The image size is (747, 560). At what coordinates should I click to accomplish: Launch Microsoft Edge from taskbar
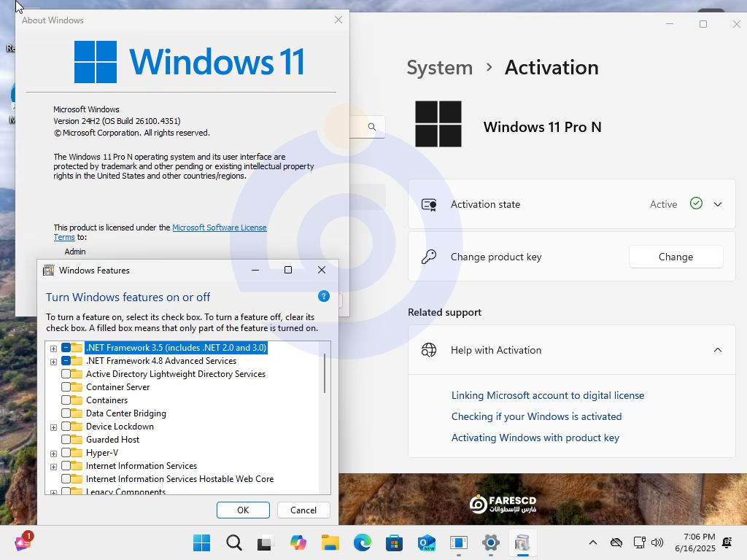(363, 542)
